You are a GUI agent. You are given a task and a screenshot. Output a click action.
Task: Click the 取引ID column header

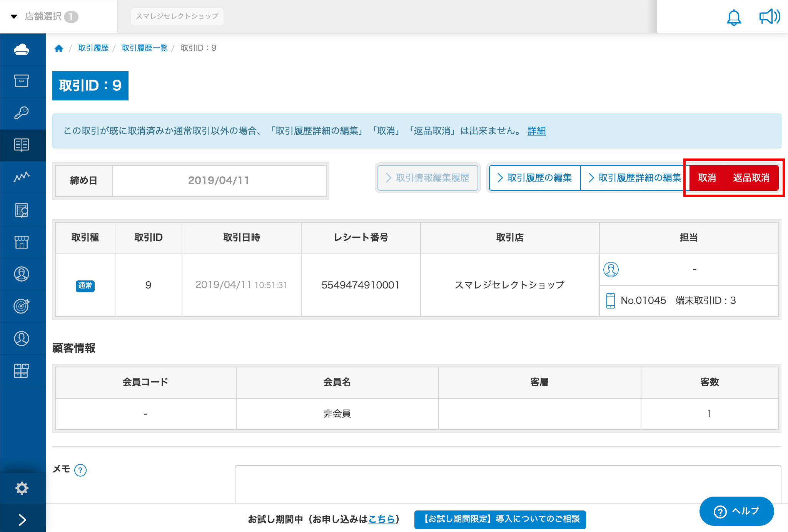149,238
